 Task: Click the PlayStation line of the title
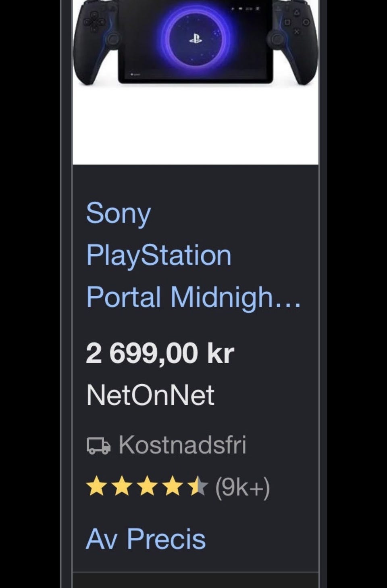(x=159, y=256)
